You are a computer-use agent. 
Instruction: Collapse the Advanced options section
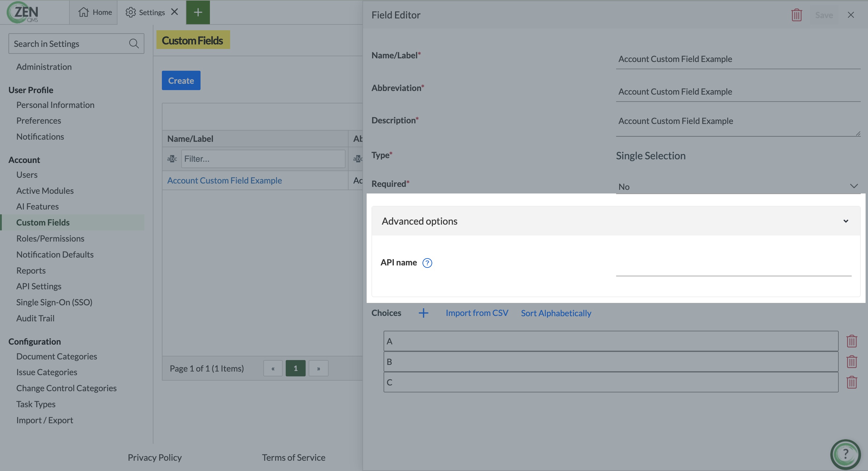click(616, 221)
